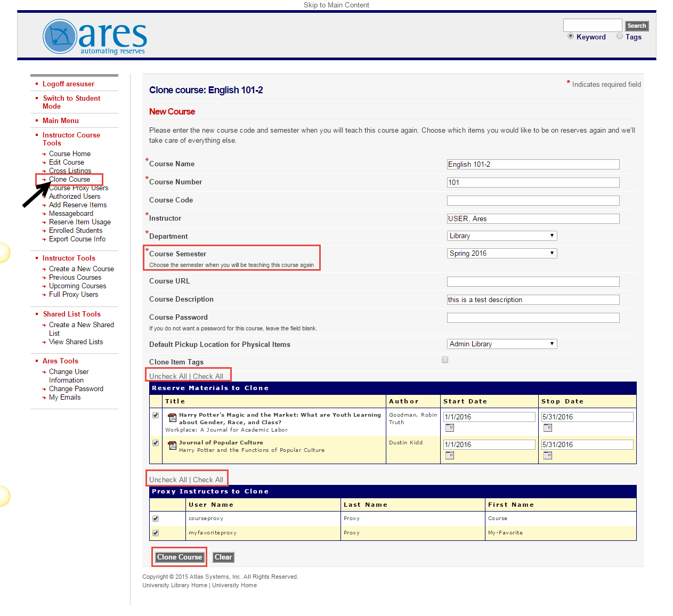The image size is (673, 616).
Task: Open the calendar picker for Harry Potter stop date
Action: (548, 427)
